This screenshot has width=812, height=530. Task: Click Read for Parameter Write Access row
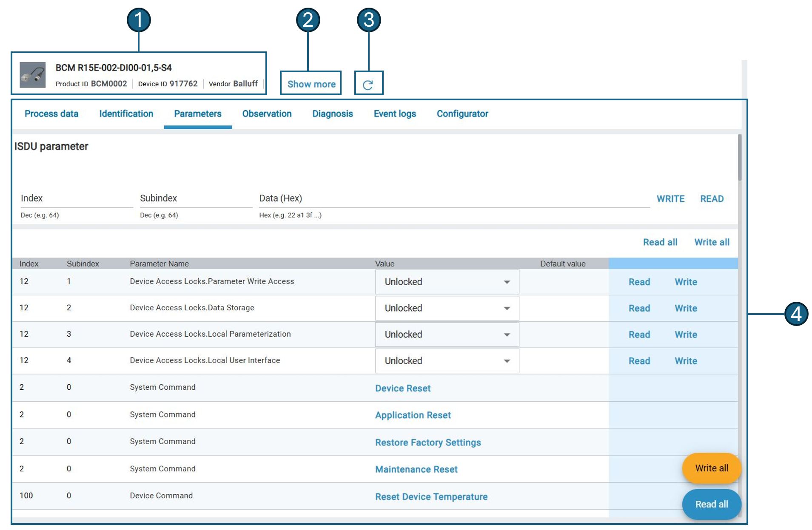tap(639, 282)
